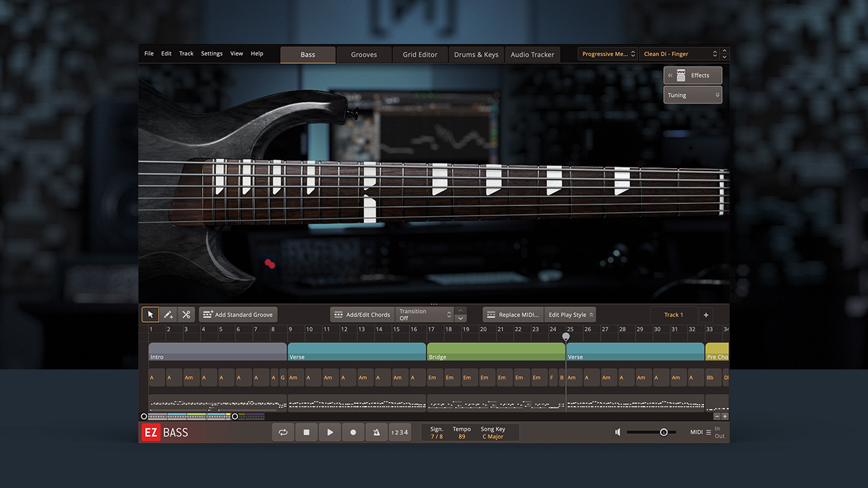Select the pencil draw tool
The image size is (868, 488).
(168, 314)
